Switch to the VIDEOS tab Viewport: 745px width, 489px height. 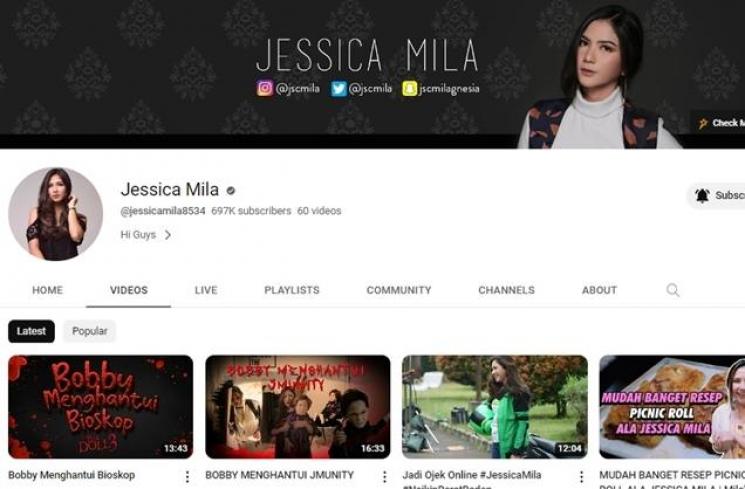[129, 290]
